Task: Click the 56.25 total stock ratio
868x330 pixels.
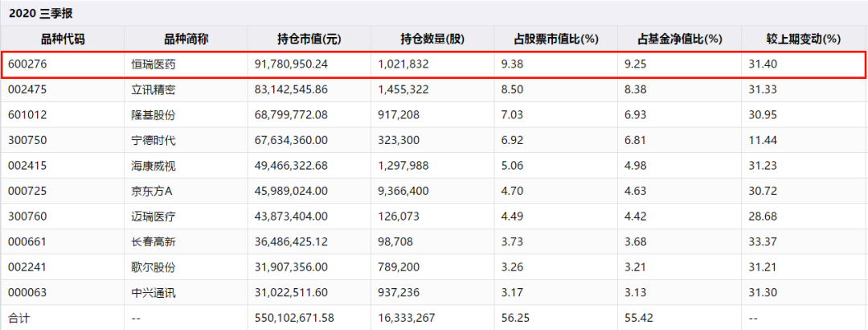Action: click(514, 319)
